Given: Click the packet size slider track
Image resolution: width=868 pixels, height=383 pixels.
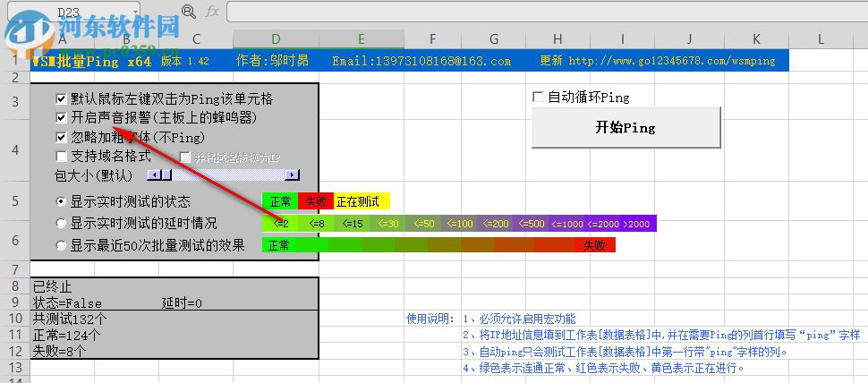Looking at the screenshot, I should 228,174.
